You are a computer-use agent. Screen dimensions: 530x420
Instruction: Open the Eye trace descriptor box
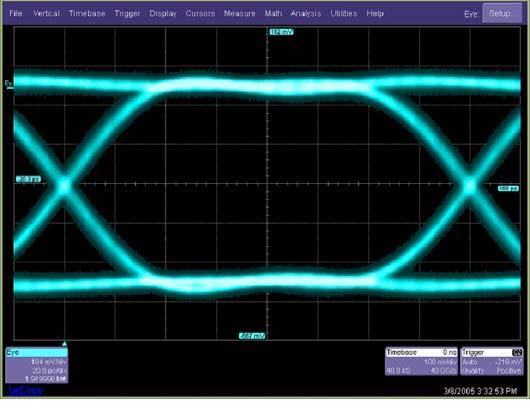click(37, 366)
